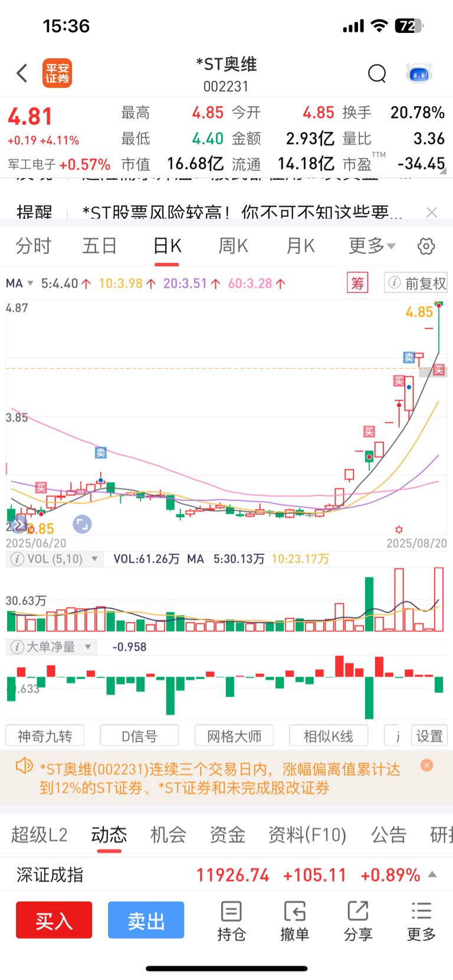This screenshot has height=980, width=453.
Task: Open indicator 设置 button
Action: tap(429, 736)
